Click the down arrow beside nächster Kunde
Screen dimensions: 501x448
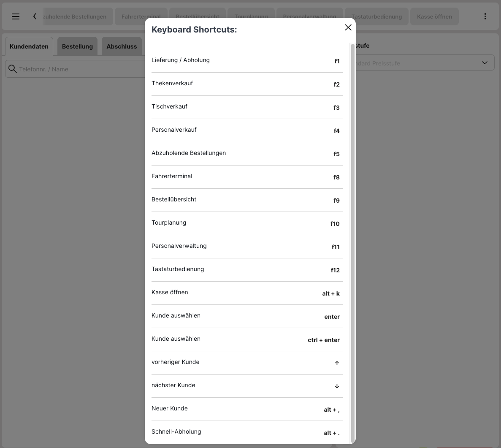[x=337, y=386]
